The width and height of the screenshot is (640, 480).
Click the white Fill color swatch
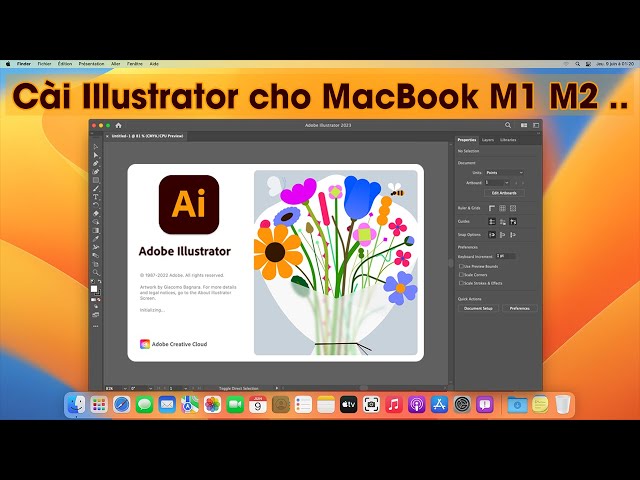coord(94,289)
